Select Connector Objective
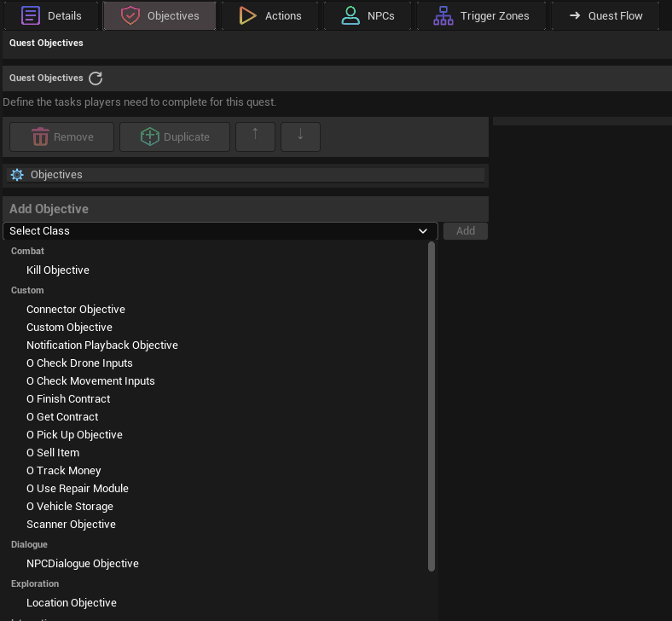This screenshot has width=672, height=621. [76, 310]
